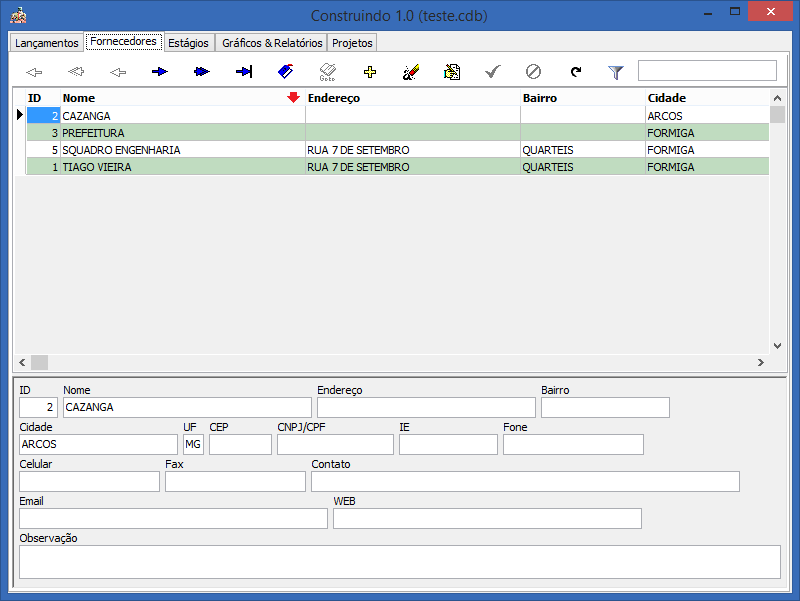Select the Fornecedores tab

click(123, 41)
